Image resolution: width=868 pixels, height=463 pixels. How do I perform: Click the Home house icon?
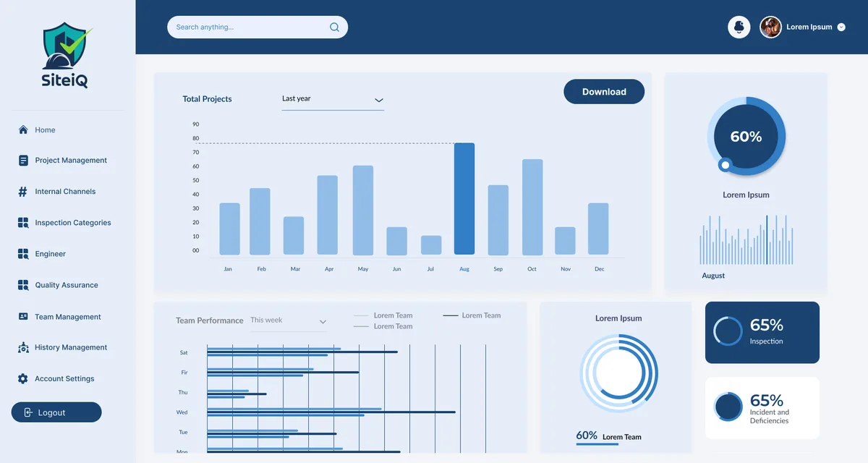point(23,130)
